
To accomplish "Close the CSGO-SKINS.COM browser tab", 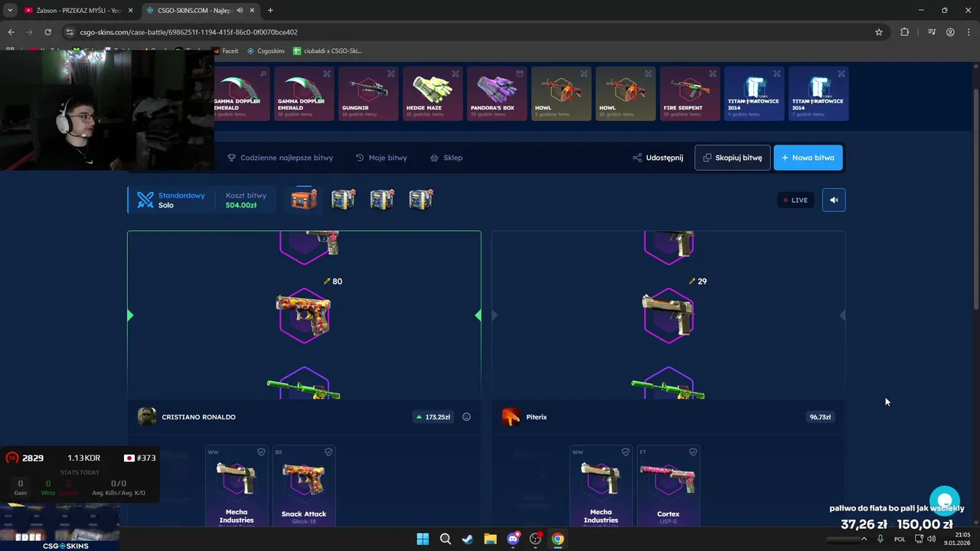I will pyautogui.click(x=252, y=10).
